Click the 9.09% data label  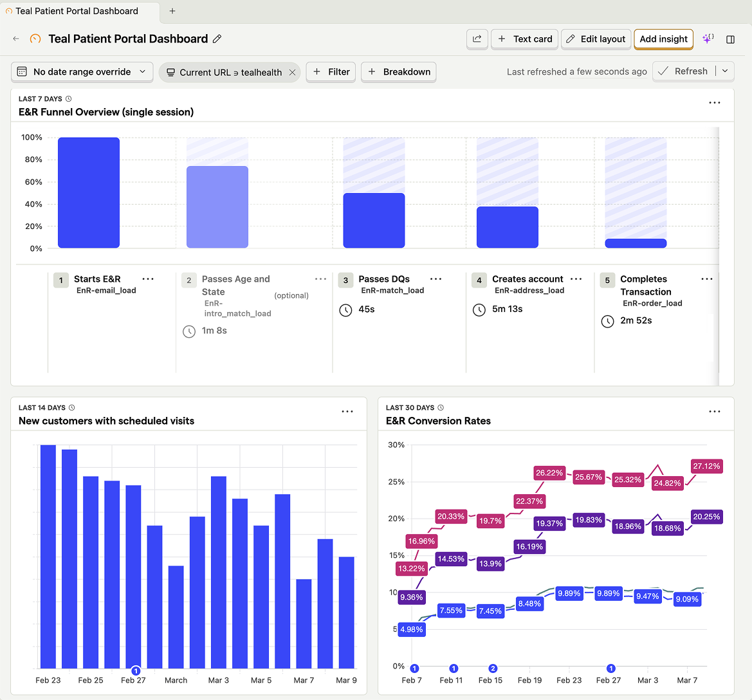tap(687, 599)
